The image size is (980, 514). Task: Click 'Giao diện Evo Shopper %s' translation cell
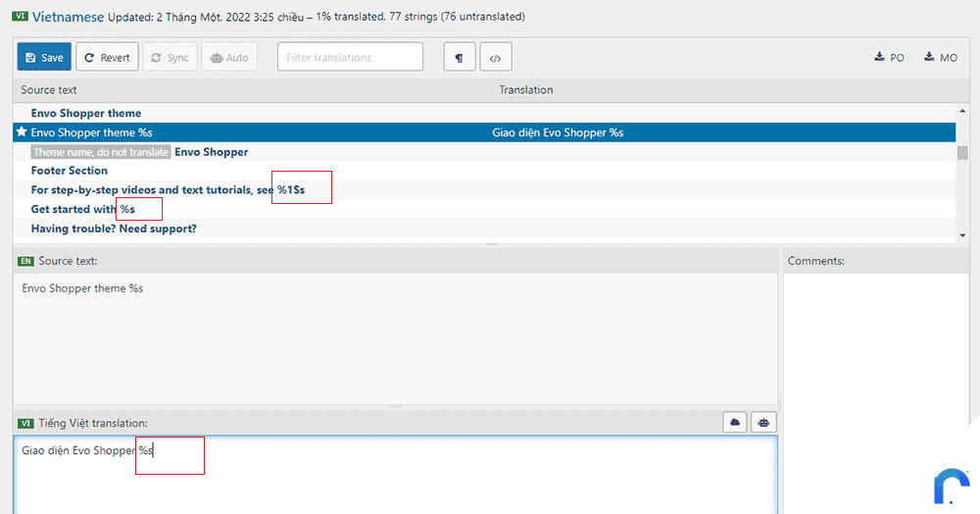point(558,132)
